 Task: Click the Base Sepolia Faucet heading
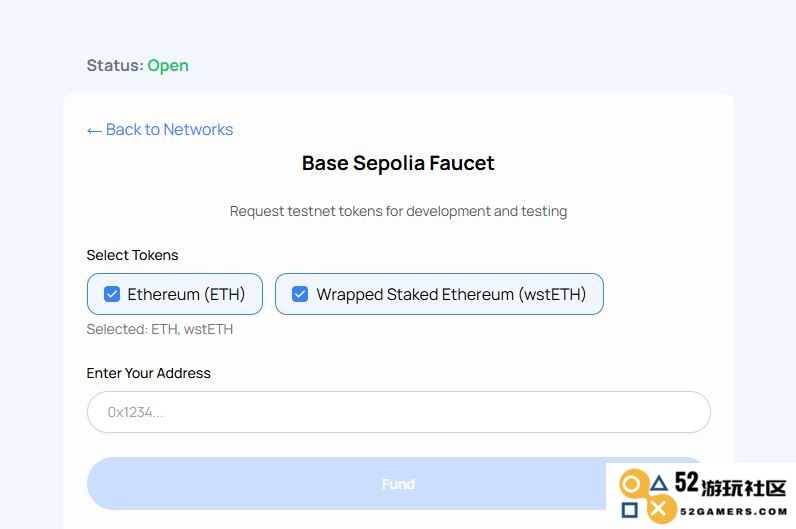[x=398, y=163]
